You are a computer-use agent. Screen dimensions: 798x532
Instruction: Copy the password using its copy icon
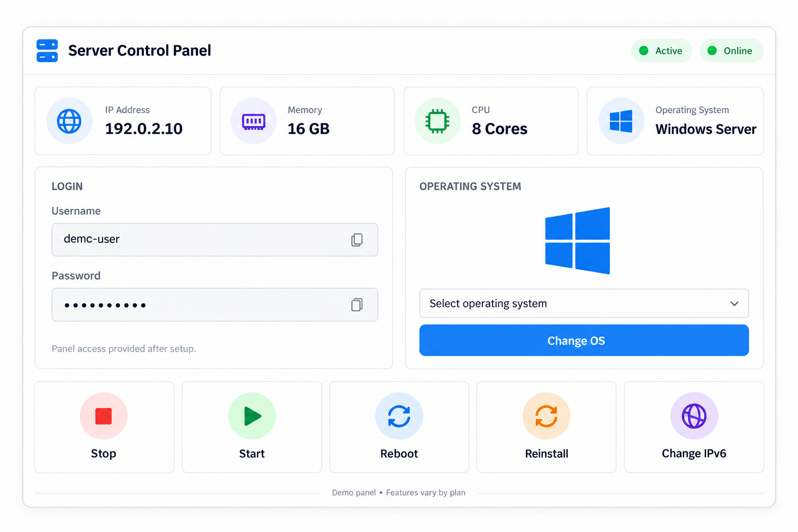click(357, 304)
